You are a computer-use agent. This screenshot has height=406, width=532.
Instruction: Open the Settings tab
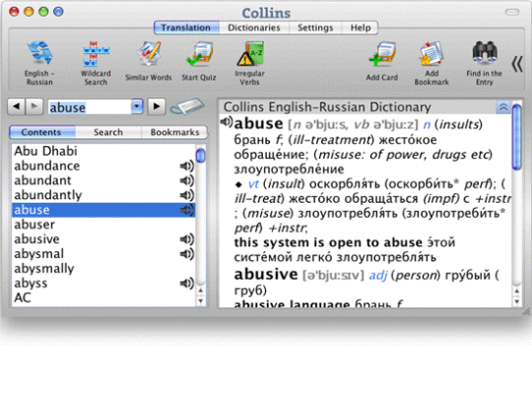click(315, 28)
